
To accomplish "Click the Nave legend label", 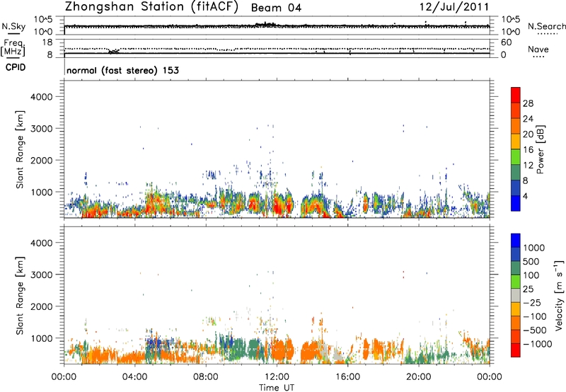I will click(x=538, y=49).
